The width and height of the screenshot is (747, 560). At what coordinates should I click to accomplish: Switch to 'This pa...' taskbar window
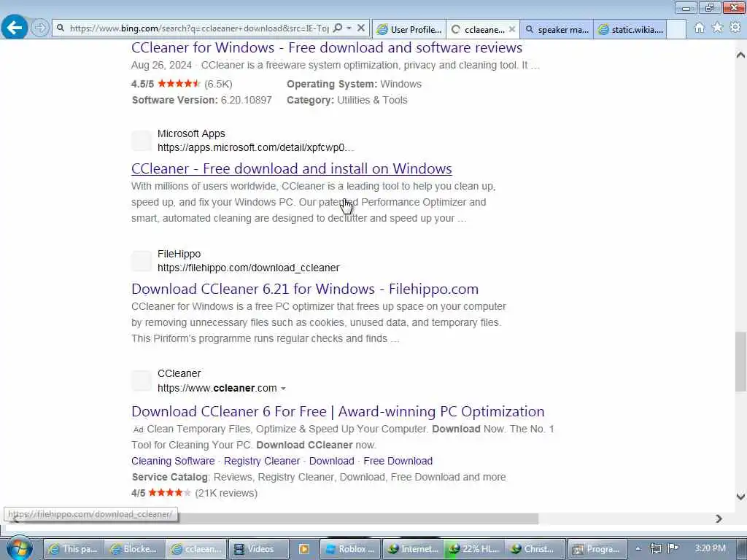point(74,549)
